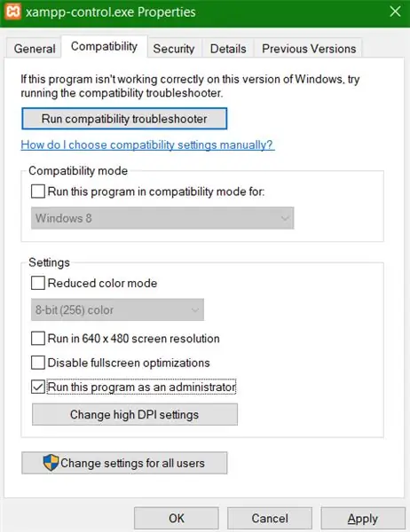Toggle Disable fullscreen optimizations checkbox

click(37, 363)
